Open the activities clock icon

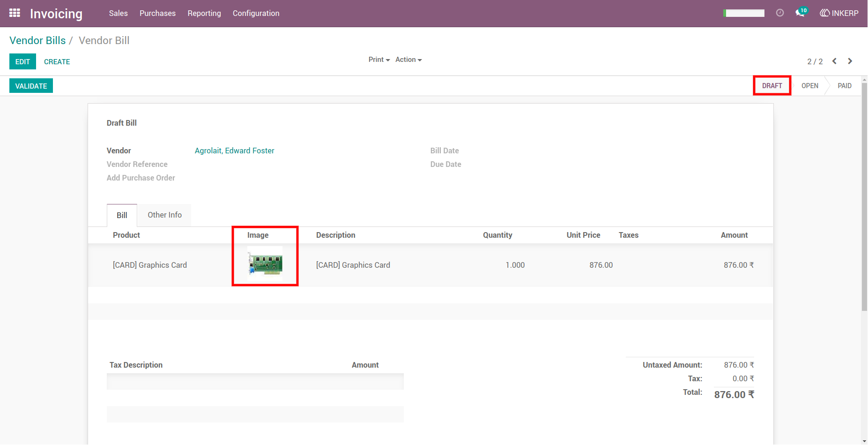tap(780, 13)
